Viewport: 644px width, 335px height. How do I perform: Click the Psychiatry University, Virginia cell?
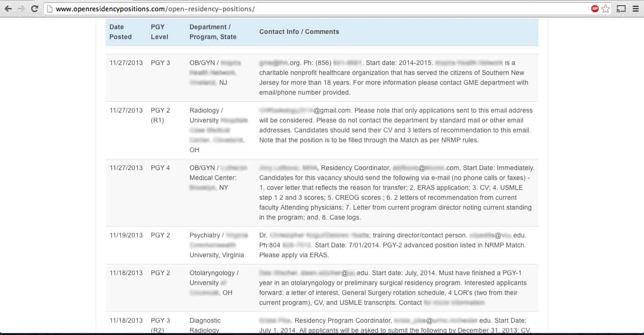[218, 245]
